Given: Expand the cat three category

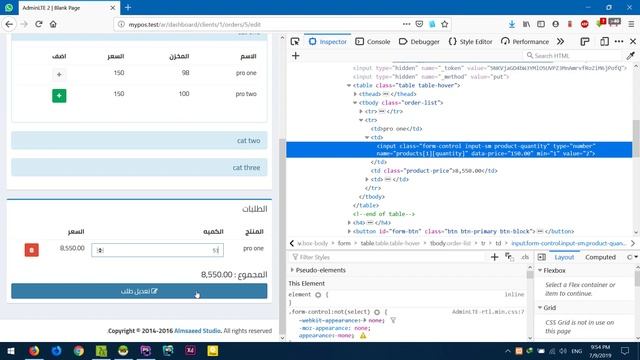Looking at the screenshot, I should pyautogui.click(x=139, y=167).
